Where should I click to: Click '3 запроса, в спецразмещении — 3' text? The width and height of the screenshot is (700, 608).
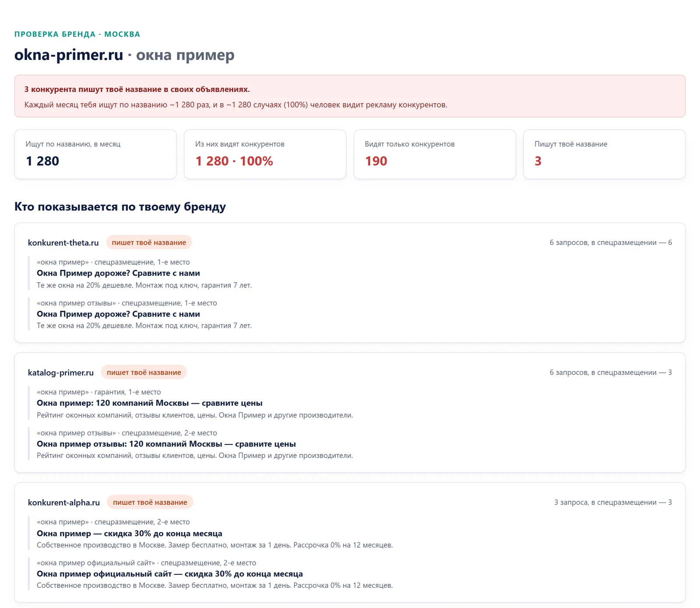tap(613, 502)
